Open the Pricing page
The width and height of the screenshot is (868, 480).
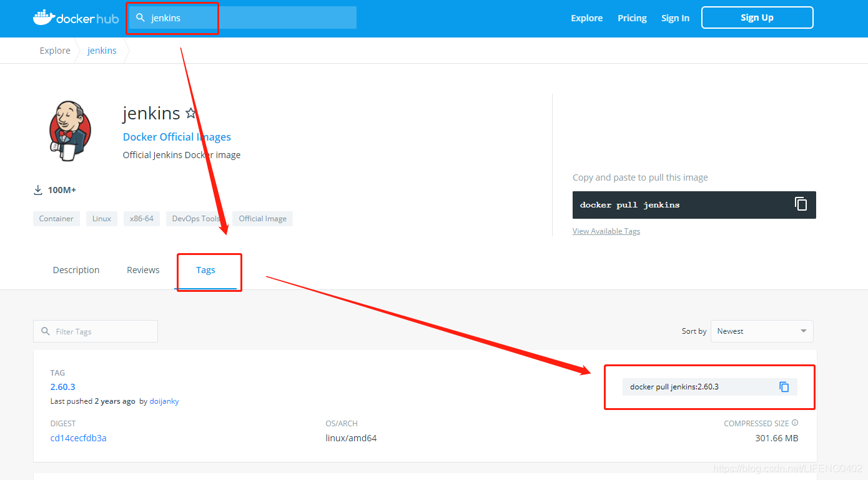632,18
